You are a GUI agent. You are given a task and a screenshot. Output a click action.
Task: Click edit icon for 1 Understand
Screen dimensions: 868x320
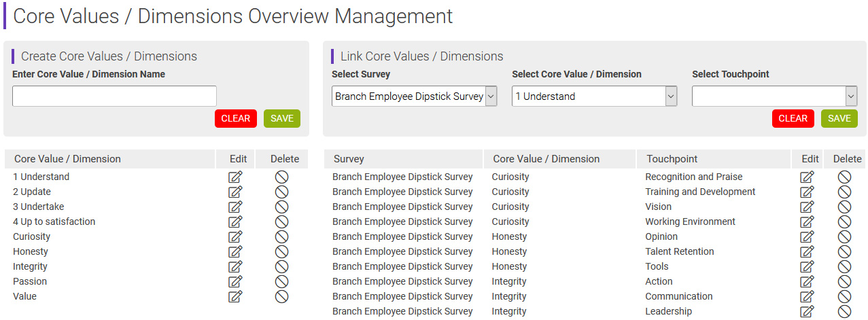pyautogui.click(x=235, y=177)
